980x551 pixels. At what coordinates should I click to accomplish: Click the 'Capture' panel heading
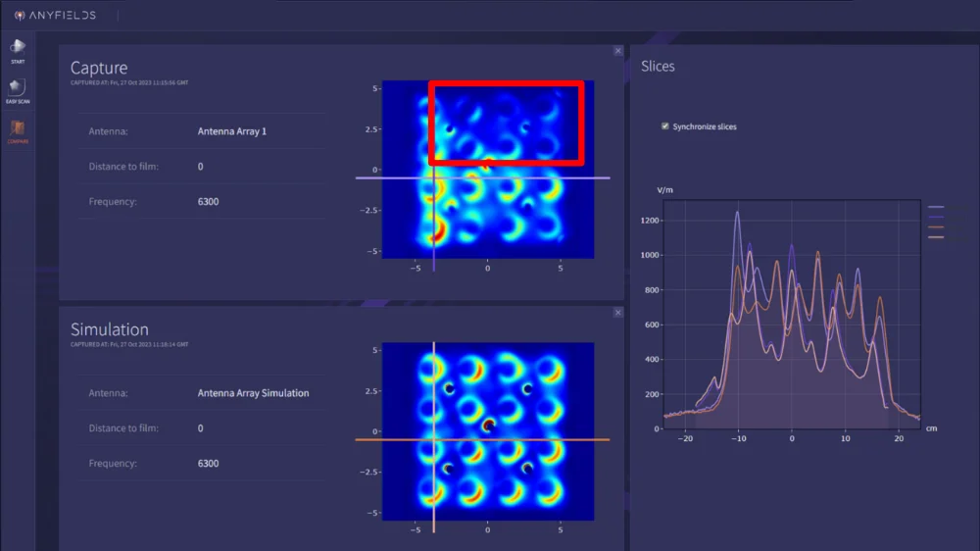tap(99, 68)
